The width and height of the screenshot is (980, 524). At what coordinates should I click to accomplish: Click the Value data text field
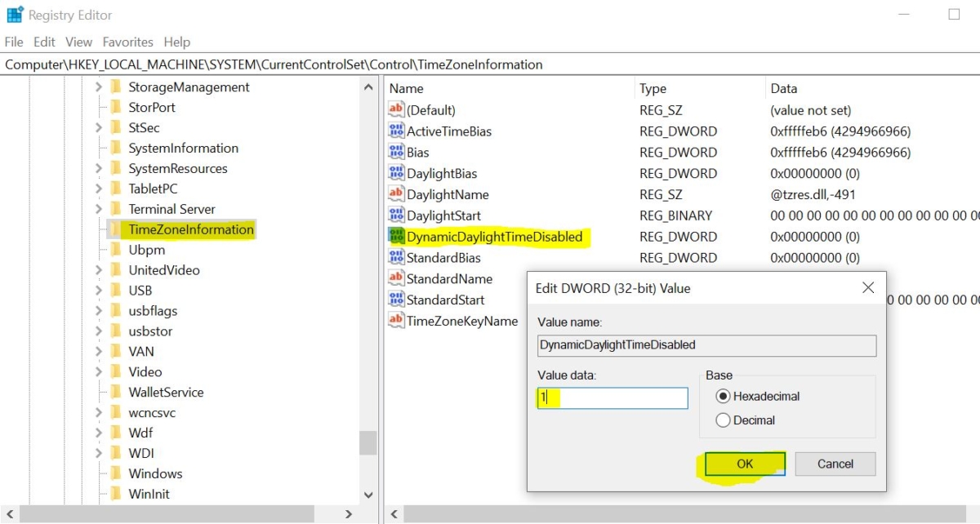(612, 398)
